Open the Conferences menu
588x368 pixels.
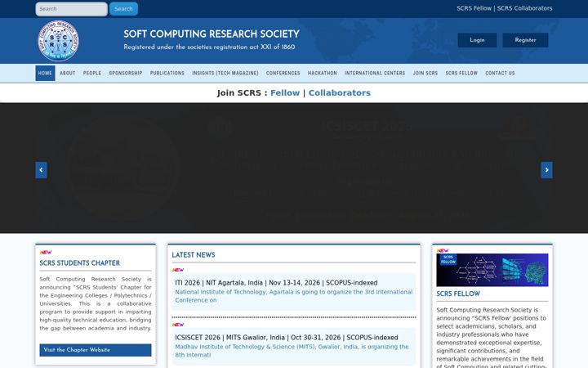283,74
